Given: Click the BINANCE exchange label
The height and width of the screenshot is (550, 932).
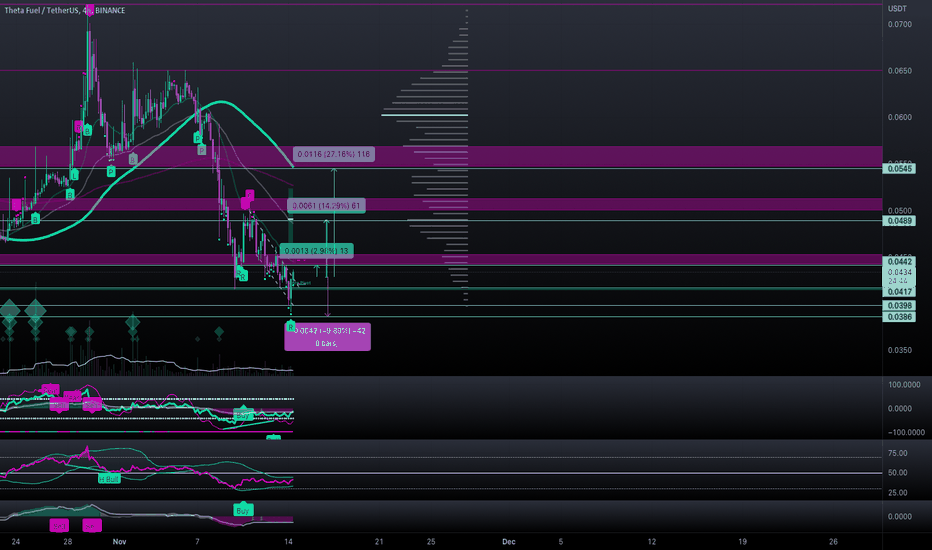Looking at the screenshot, I should [x=110, y=10].
